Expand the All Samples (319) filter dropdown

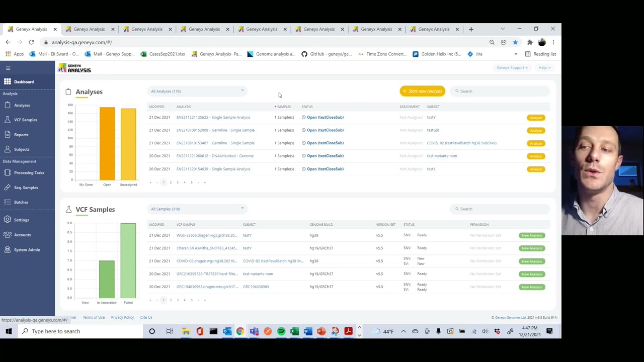(x=197, y=209)
